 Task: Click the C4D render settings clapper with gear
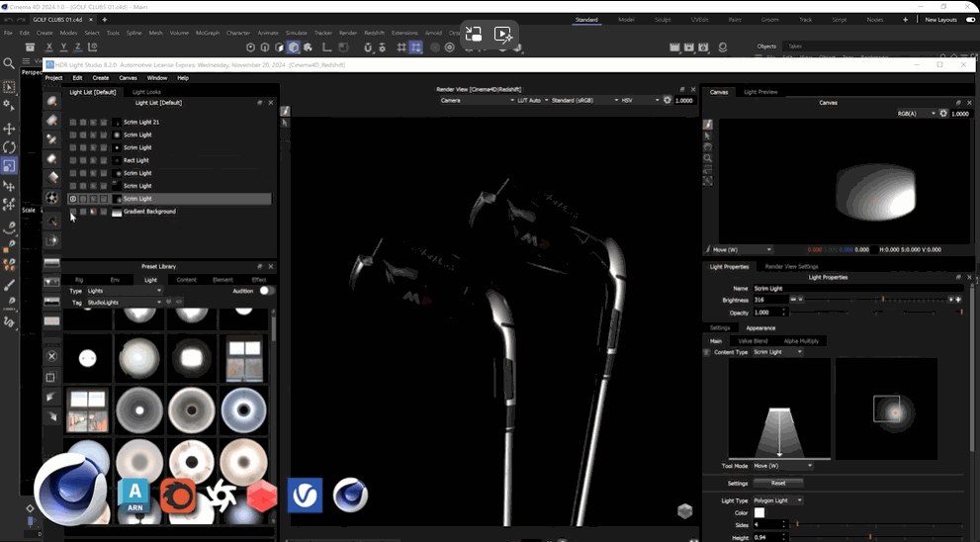point(703,46)
